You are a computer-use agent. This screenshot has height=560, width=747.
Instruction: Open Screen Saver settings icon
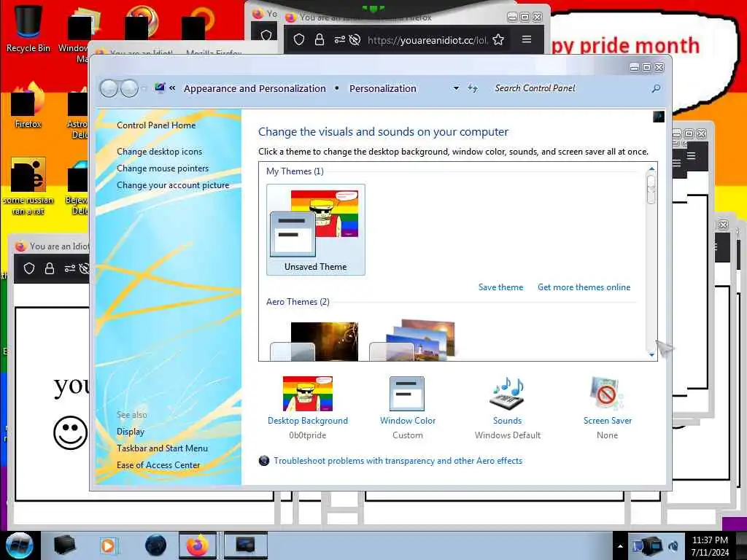[x=606, y=394]
